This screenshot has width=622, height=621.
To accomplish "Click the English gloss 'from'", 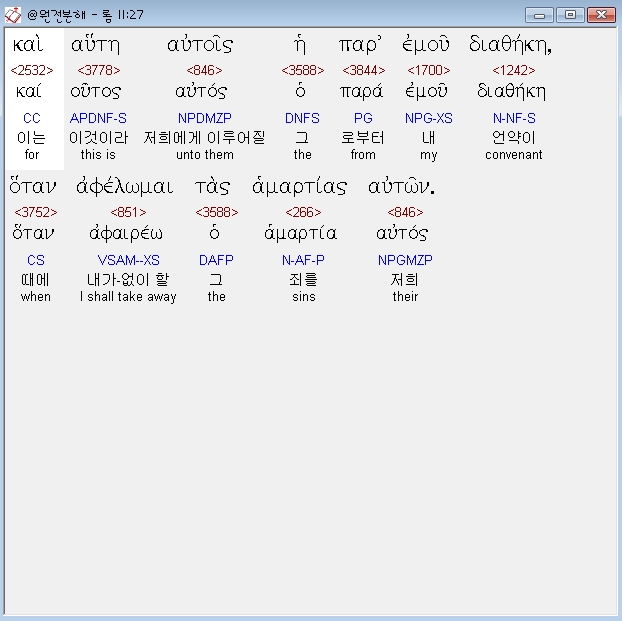I will [x=363, y=154].
